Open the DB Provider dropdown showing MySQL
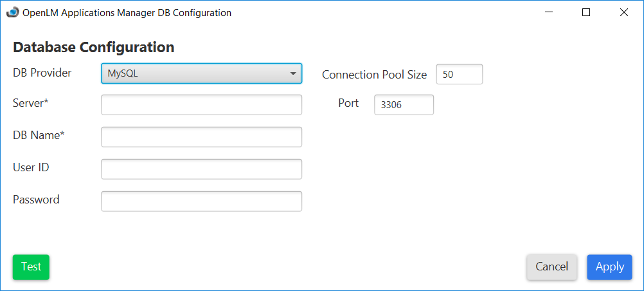The height and width of the screenshot is (291, 644). click(201, 73)
